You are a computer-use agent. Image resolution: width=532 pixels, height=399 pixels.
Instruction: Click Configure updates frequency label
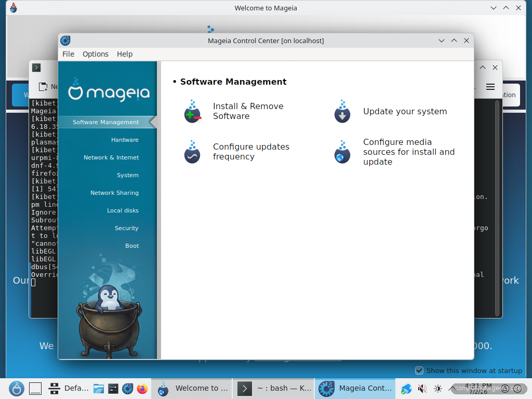pos(251,152)
